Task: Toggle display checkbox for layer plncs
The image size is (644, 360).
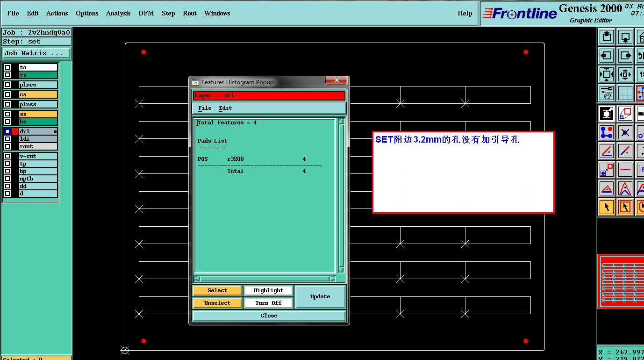Action: click(x=7, y=85)
